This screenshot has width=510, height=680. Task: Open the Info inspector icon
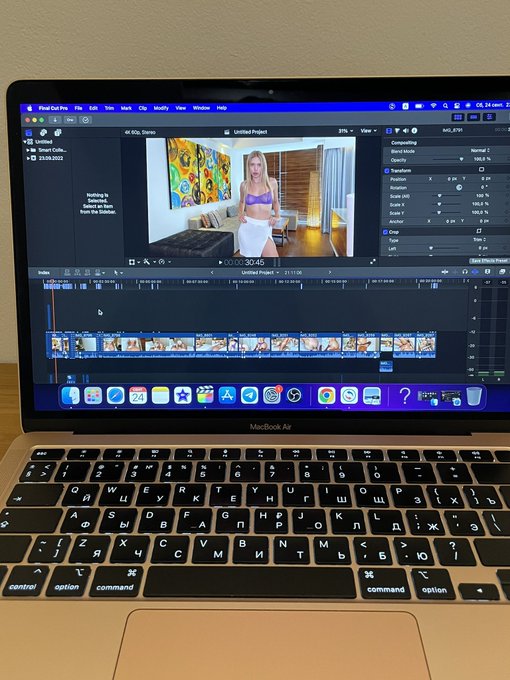(414, 131)
